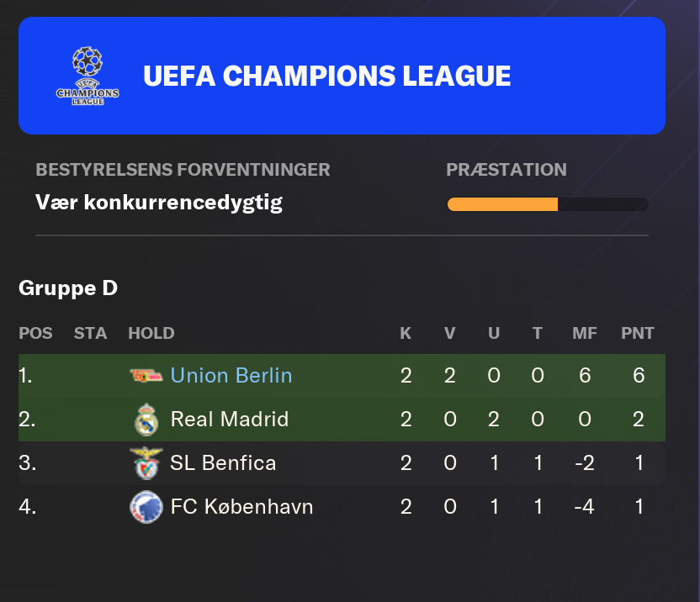The height and width of the screenshot is (602, 700).
Task: Sort table by POS column header
Action: [x=35, y=333]
